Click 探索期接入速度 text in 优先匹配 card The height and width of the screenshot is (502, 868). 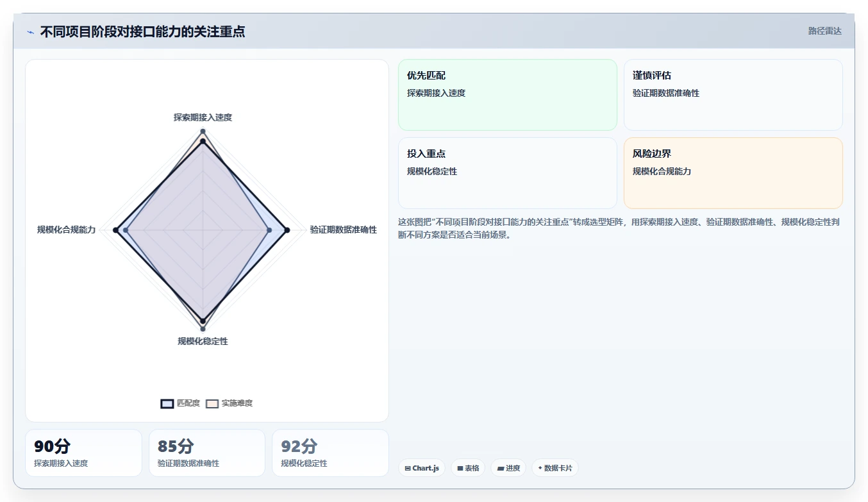[436, 93]
